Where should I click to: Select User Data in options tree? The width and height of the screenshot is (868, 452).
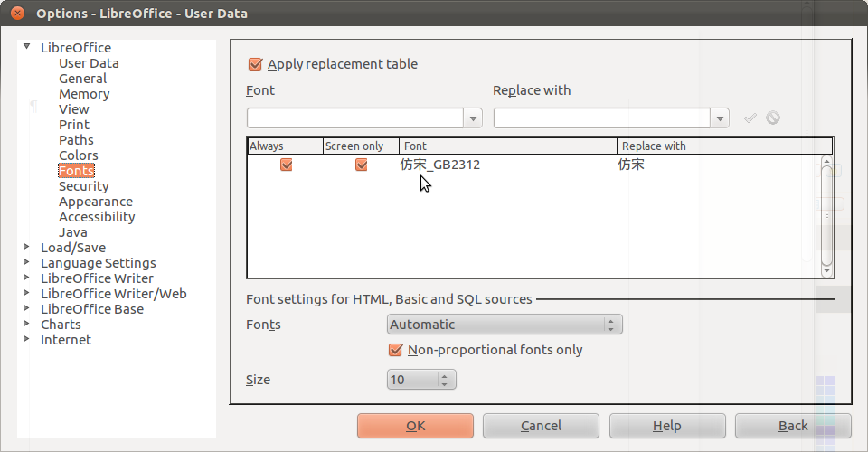click(x=89, y=63)
